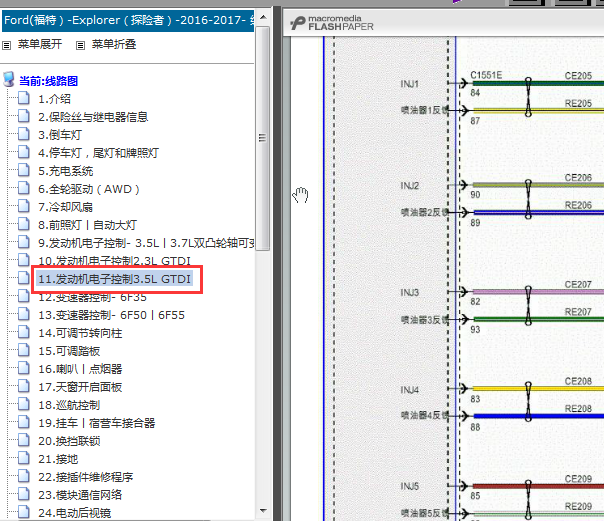Viewport: 604px width, 521px height.
Task: Click the page icon beside 6.全轮驱动
Action: 23,188
